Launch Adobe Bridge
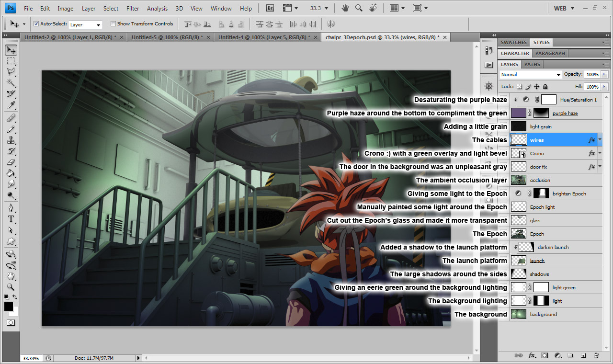This screenshot has height=364, width=613. (270, 8)
